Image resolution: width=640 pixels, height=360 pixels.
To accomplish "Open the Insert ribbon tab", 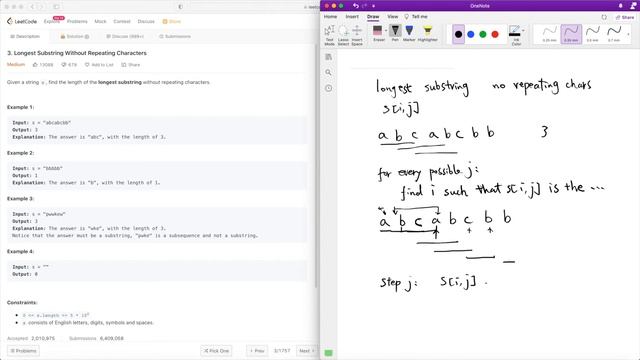I will [x=352, y=17].
